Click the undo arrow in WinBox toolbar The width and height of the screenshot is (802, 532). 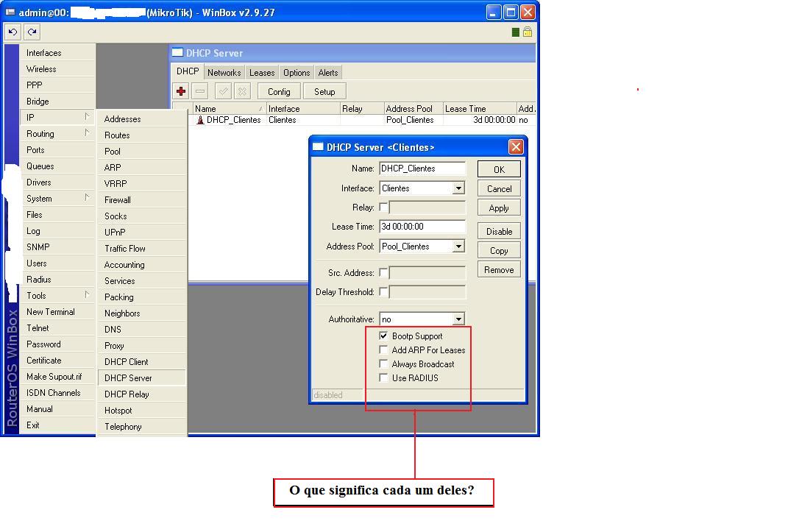coord(13,32)
